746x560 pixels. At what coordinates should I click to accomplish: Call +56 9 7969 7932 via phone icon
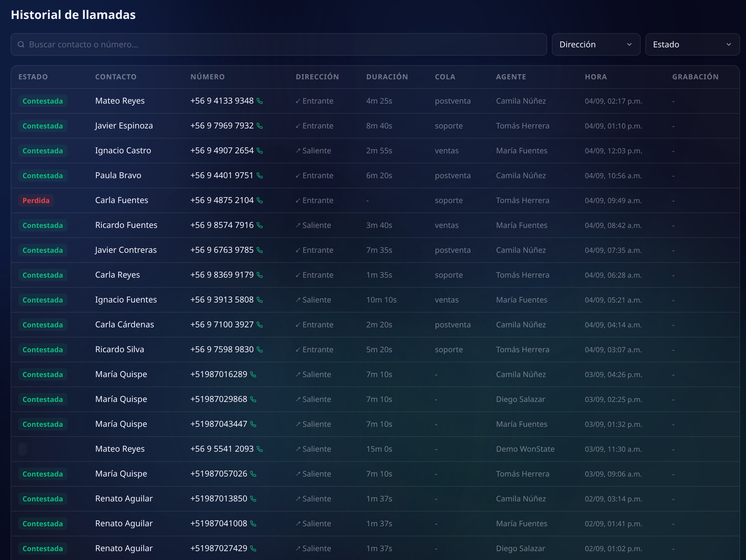pyautogui.click(x=260, y=126)
